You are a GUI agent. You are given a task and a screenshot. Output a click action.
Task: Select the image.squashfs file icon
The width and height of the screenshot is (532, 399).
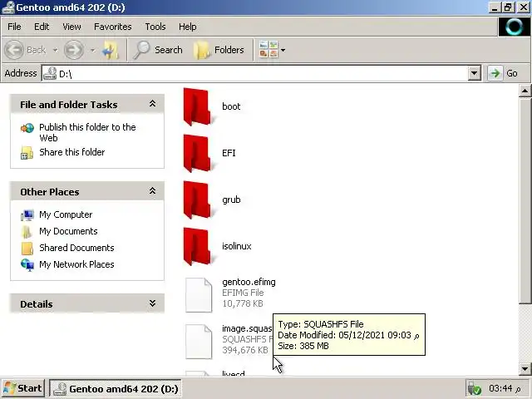click(x=199, y=342)
